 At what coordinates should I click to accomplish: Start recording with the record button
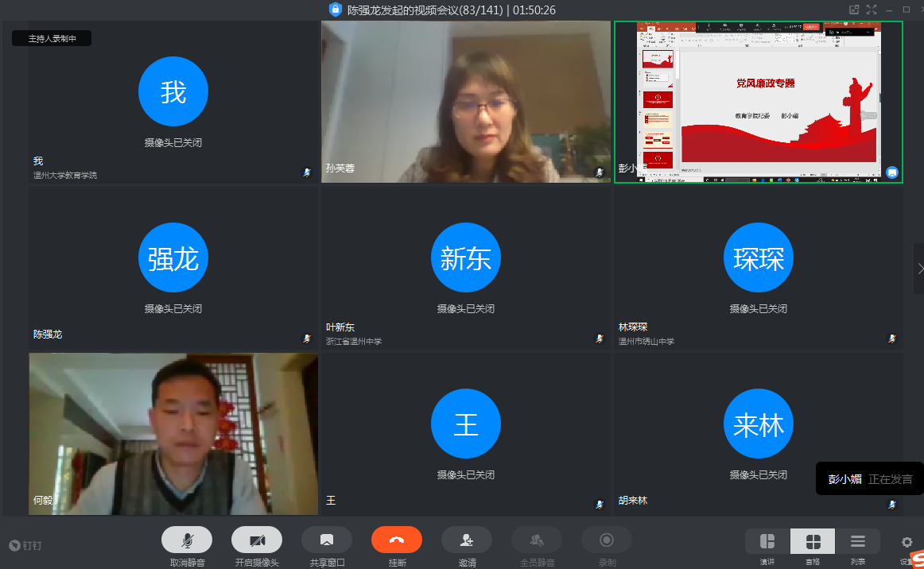point(607,540)
